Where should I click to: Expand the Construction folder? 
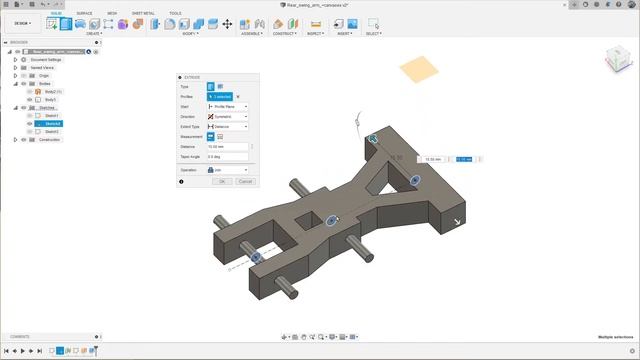16,140
